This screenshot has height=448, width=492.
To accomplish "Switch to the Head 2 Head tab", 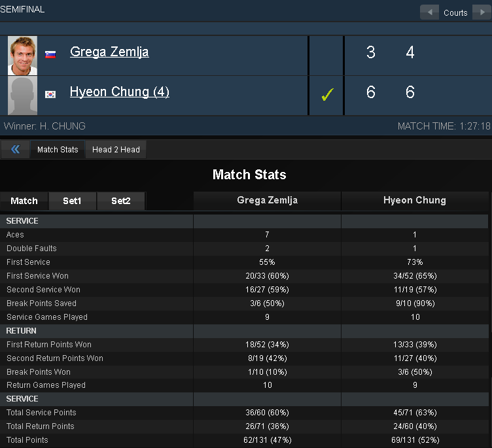I will click(116, 150).
